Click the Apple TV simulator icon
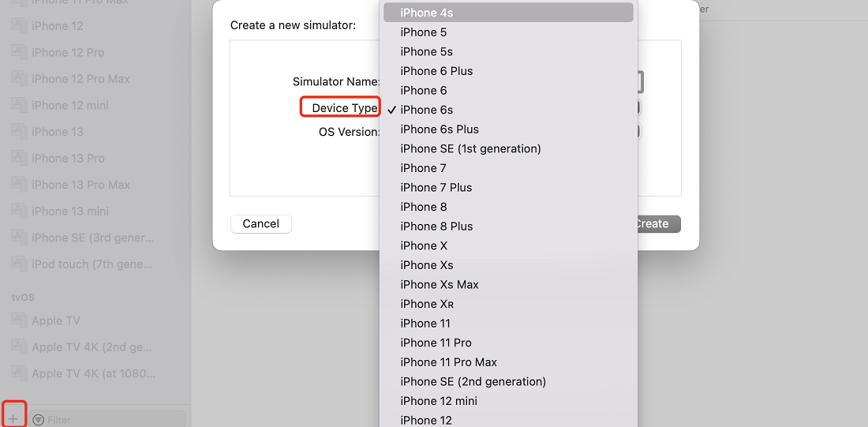 (x=20, y=320)
